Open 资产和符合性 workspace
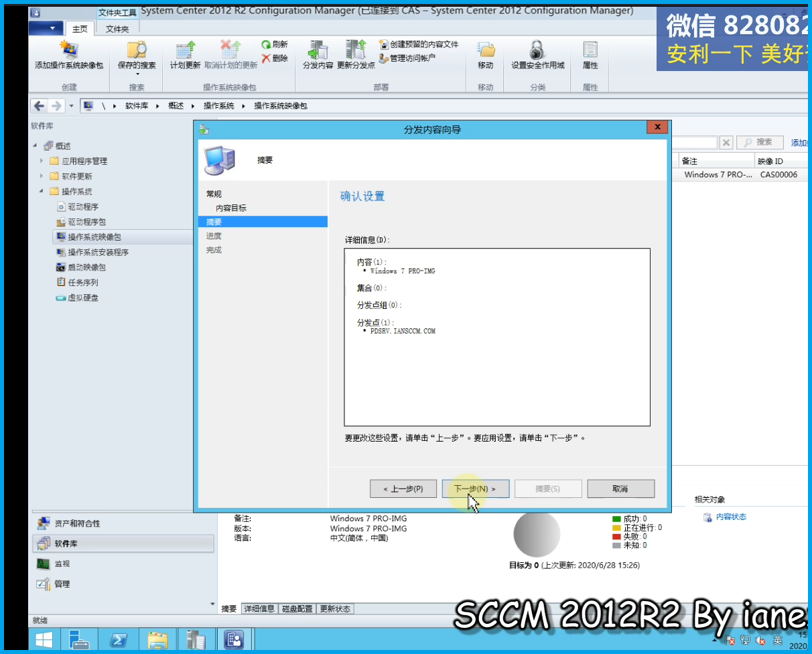Viewport: 812px width, 654px height. (x=123, y=523)
